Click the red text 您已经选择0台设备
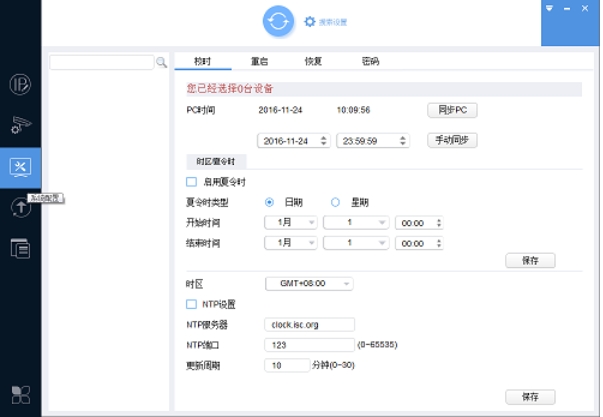The width and height of the screenshot is (603, 417). [230, 89]
